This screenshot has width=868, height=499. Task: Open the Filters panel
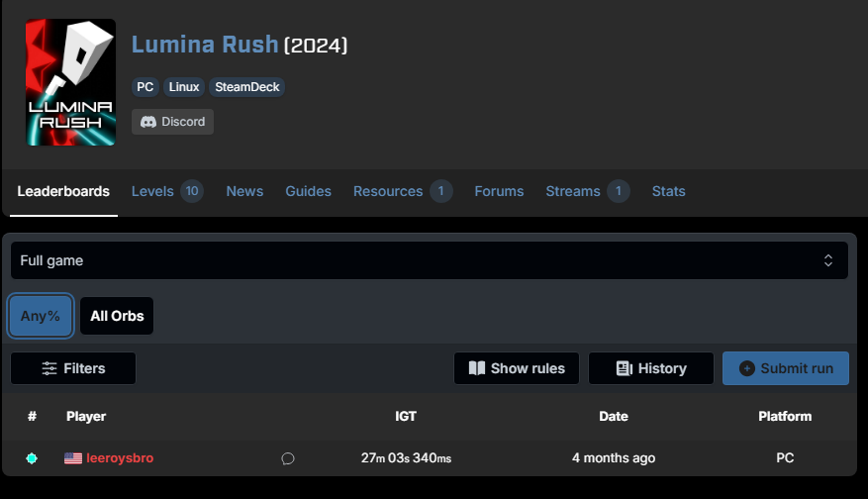coord(73,368)
